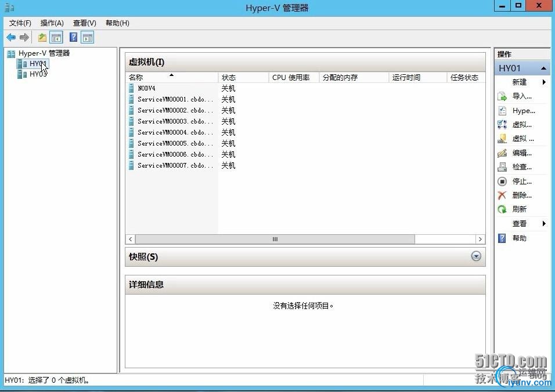Click the 详细信息 panel header

tap(305, 285)
